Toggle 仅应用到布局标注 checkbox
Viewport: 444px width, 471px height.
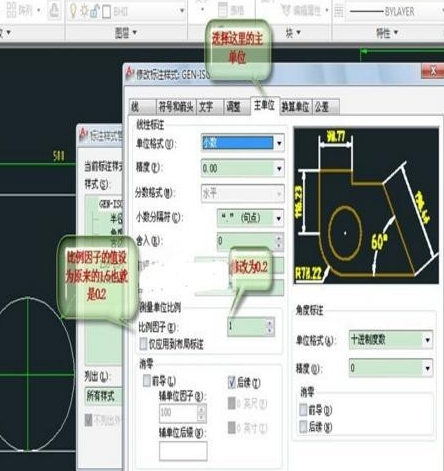coord(143,344)
